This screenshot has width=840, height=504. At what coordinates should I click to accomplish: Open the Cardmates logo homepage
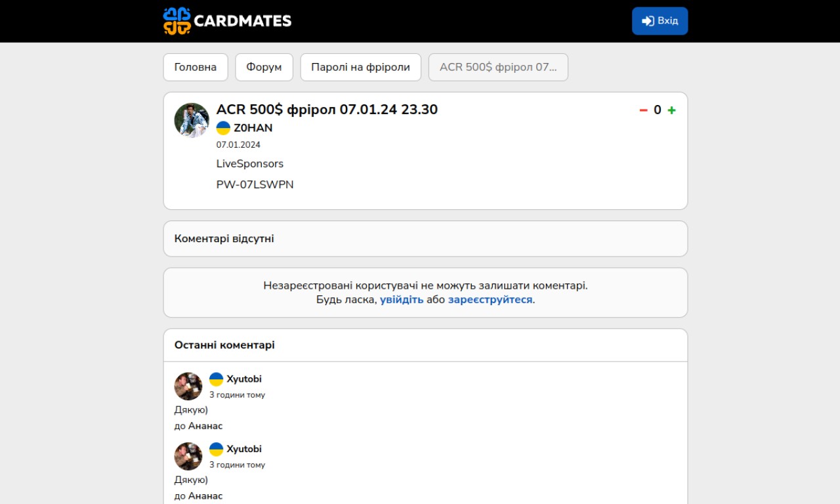(227, 21)
